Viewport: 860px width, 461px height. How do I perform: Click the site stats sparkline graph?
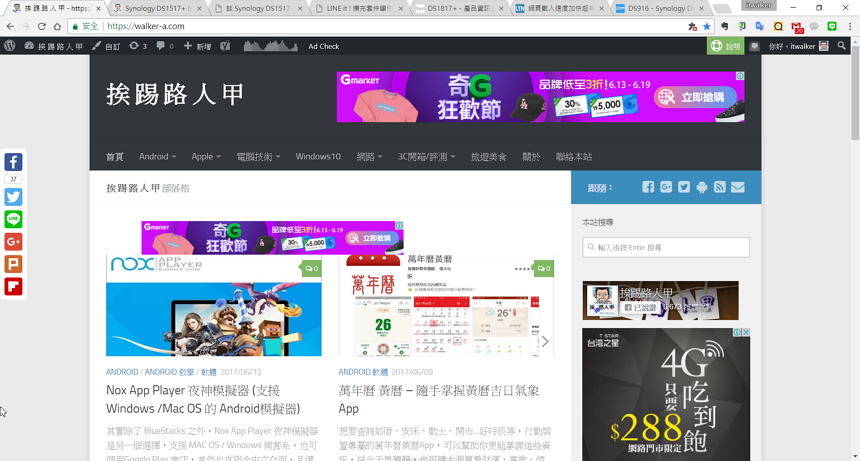270,46
